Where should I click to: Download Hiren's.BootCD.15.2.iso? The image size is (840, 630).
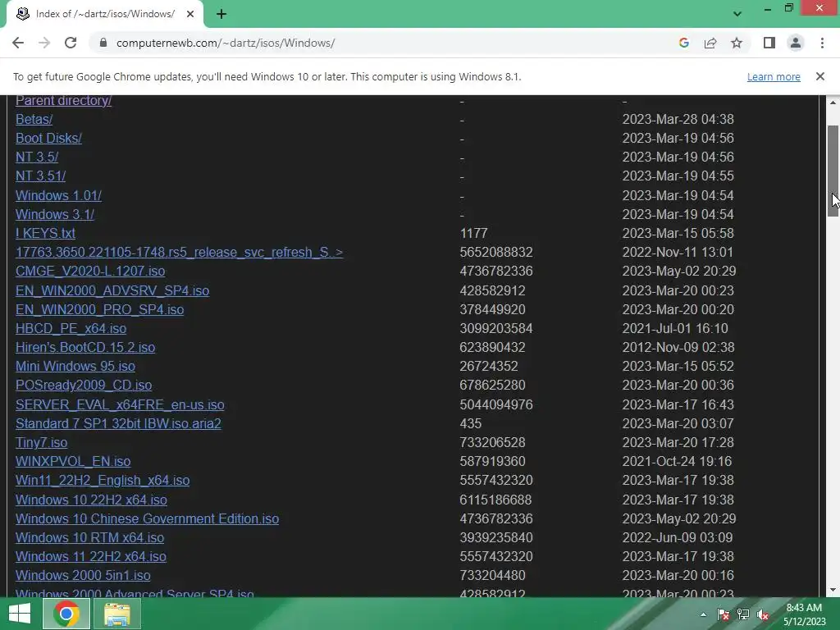point(85,347)
